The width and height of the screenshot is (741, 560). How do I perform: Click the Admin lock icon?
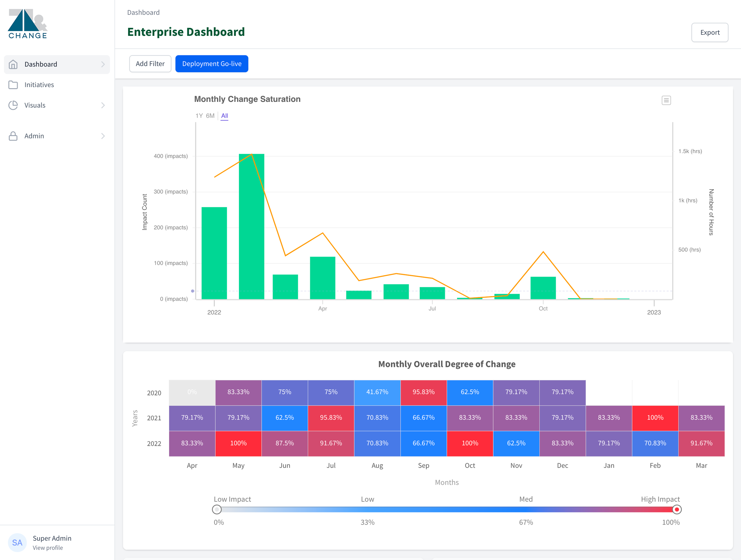tap(13, 136)
